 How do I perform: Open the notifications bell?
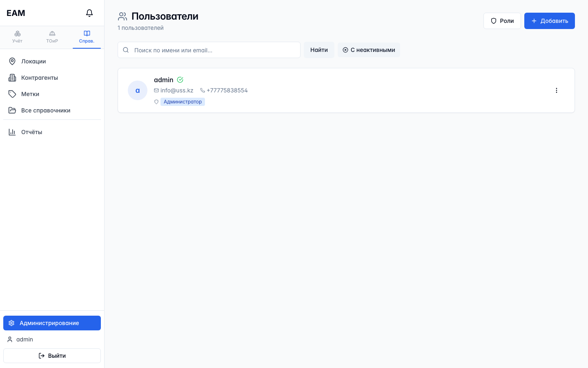(89, 13)
